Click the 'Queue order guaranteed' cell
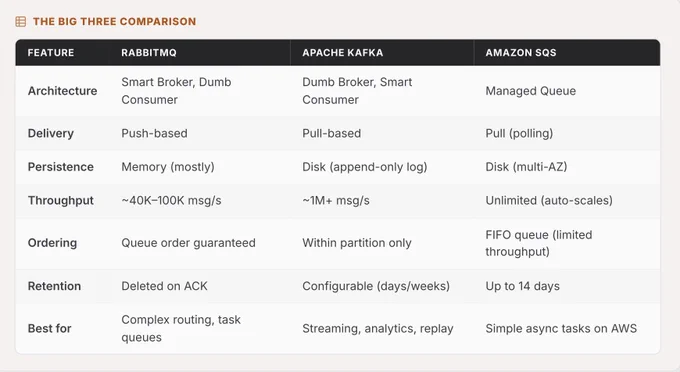This screenshot has height=372, width=680. coord(188,243)
